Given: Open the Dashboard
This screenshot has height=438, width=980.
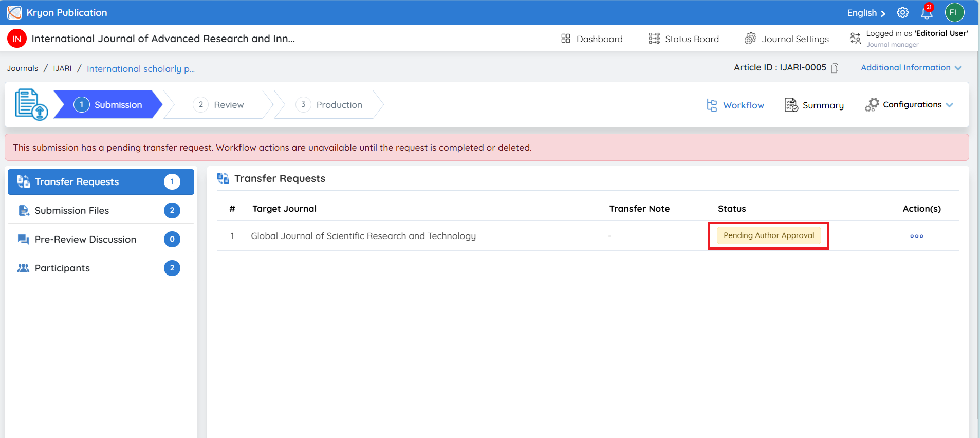Looking at the screenshot, I should coord(591,39).
